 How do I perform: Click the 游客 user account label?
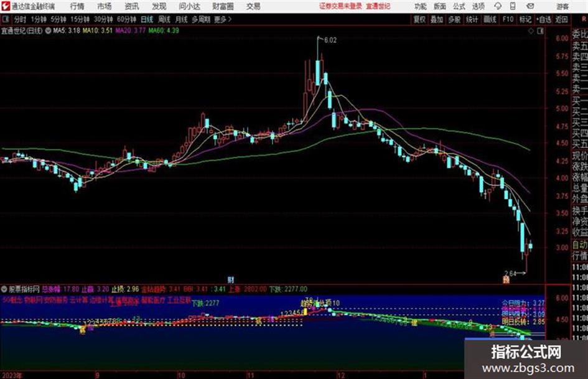[562, 6]
